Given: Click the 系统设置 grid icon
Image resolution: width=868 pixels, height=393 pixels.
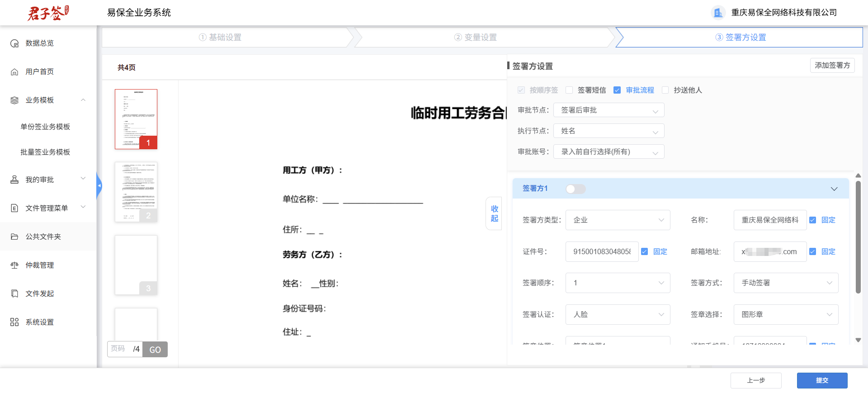Looking at the screenshot, I should point(14,322).
